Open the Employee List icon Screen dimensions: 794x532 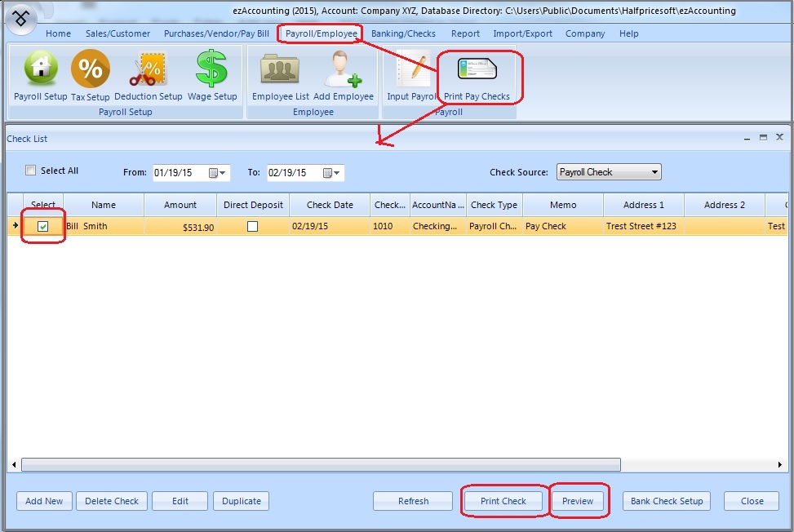280,70
